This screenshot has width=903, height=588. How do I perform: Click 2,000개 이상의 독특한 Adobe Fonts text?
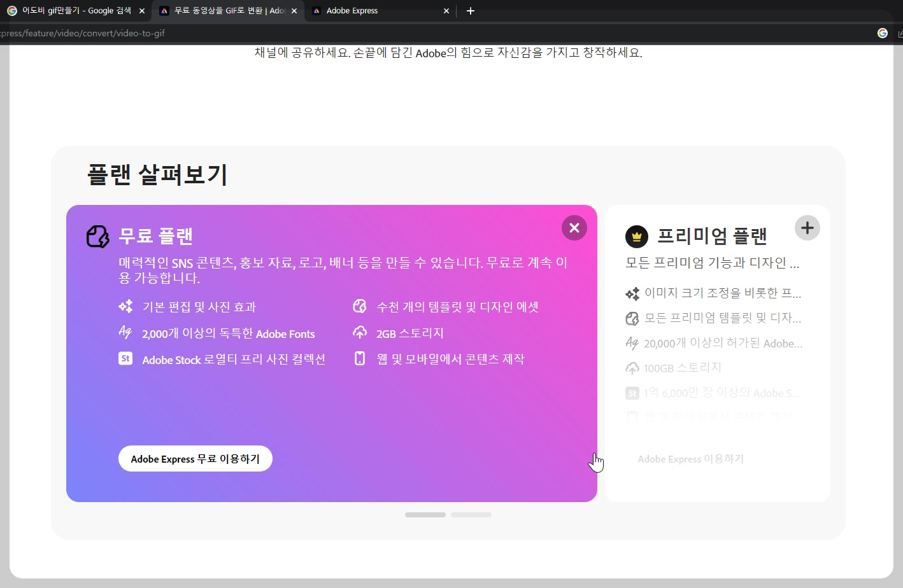[229, 333]
